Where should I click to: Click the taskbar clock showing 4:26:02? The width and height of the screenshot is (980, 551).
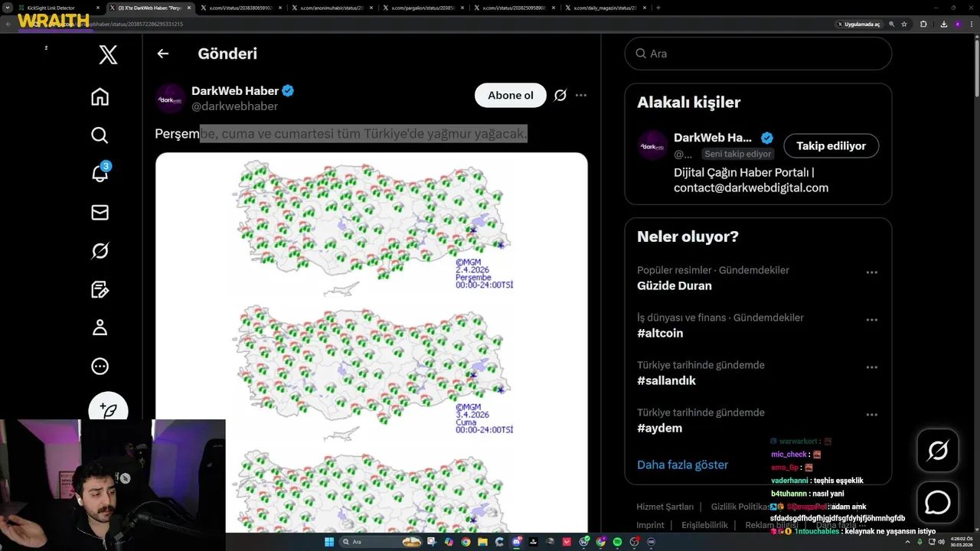pos(961,542)
